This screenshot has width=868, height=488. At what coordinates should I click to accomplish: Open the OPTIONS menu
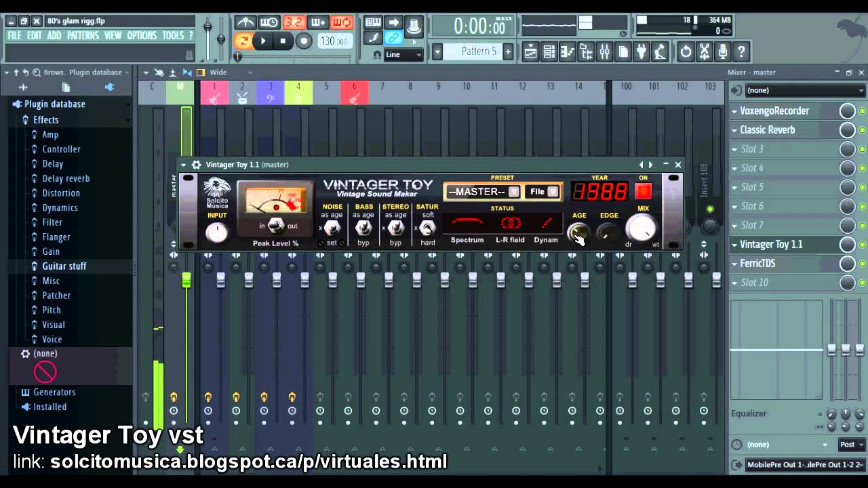[x=142, y=35]
